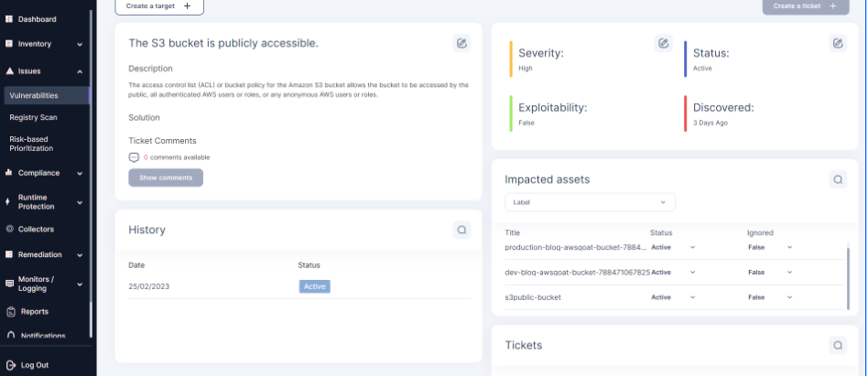868x376 pixels.
Task: Open Ignored dropdown for production-blog bucket
Action: pos(770,247)
